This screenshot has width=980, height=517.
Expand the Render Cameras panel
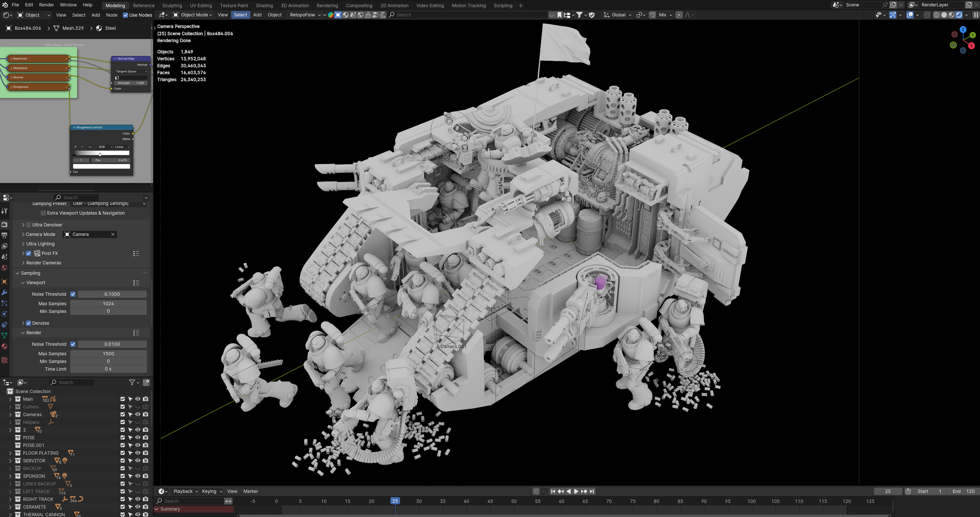(23, 263)
